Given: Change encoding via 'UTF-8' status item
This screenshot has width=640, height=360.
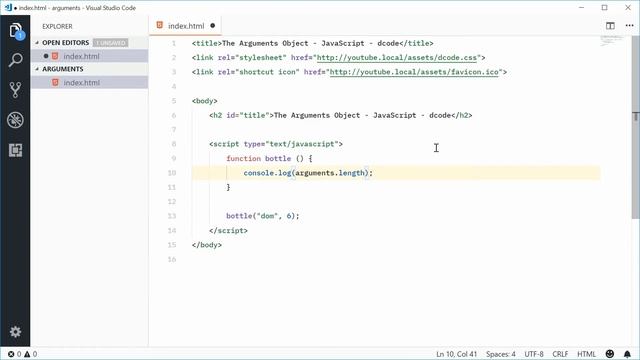Looking at the screenshot, I should (x=534, y=354).
